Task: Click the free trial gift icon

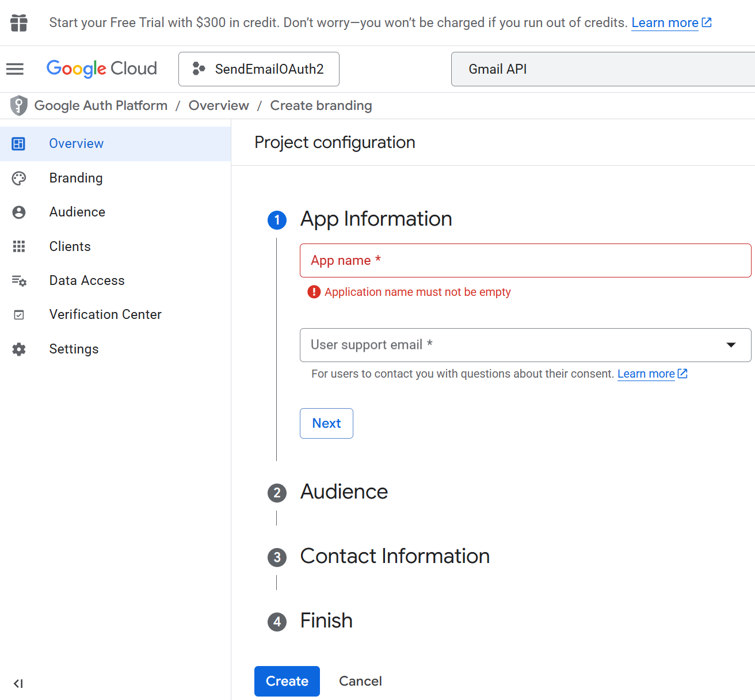Action: point(19,23)
